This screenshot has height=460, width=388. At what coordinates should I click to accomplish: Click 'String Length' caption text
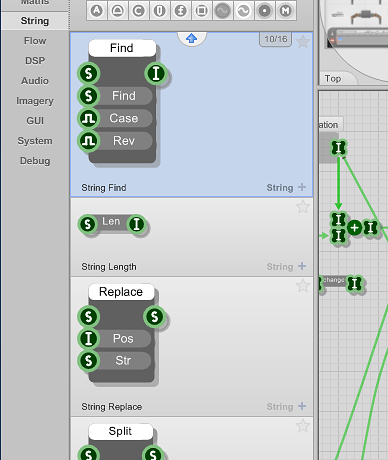(x=109, y=267)
